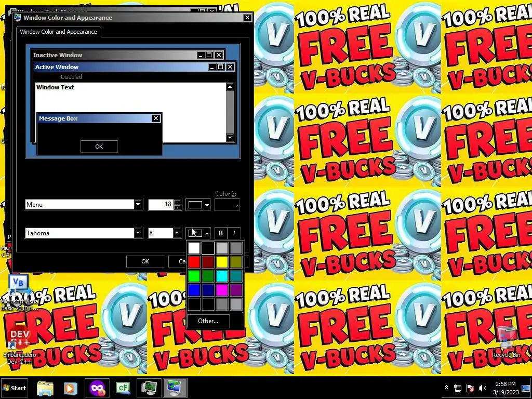
Task: Expand the font size dropdown showing 8
Action: 177,233
